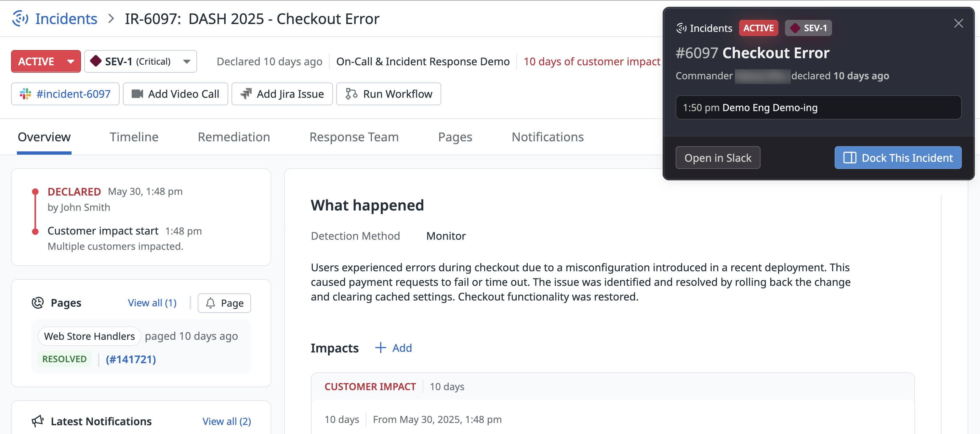Click the Page button with bell
Image resolution: width=980 pixels, height=434 pixels.
(x=224, y=303)
